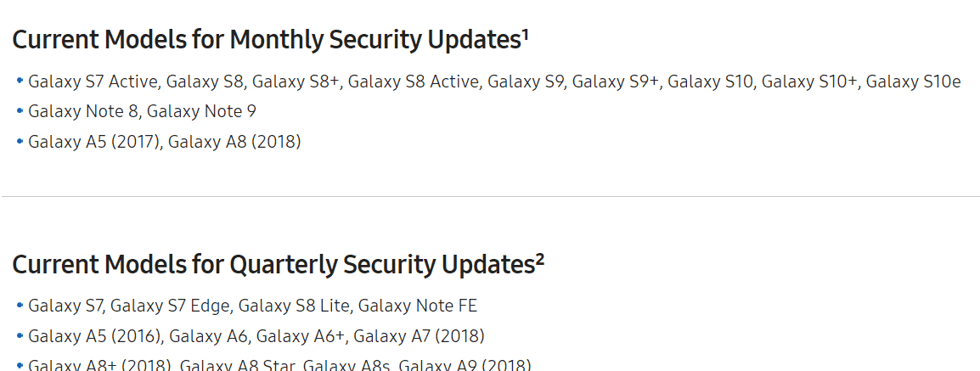The image size is (980, 371).
Task: Click the Galaxy S7 Active text
Action: [93, 82]
